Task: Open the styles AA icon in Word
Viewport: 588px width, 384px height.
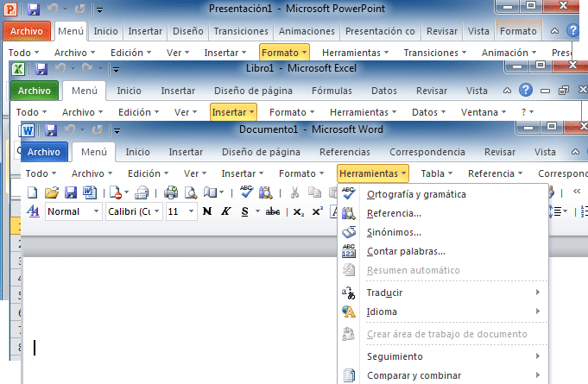Action: coord(33,211)
